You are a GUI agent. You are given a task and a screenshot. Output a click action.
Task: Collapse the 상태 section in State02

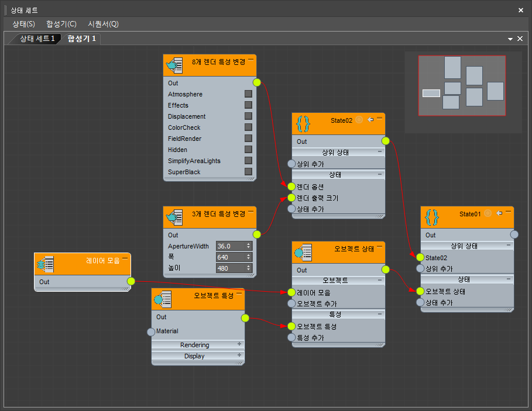point(380,174)
